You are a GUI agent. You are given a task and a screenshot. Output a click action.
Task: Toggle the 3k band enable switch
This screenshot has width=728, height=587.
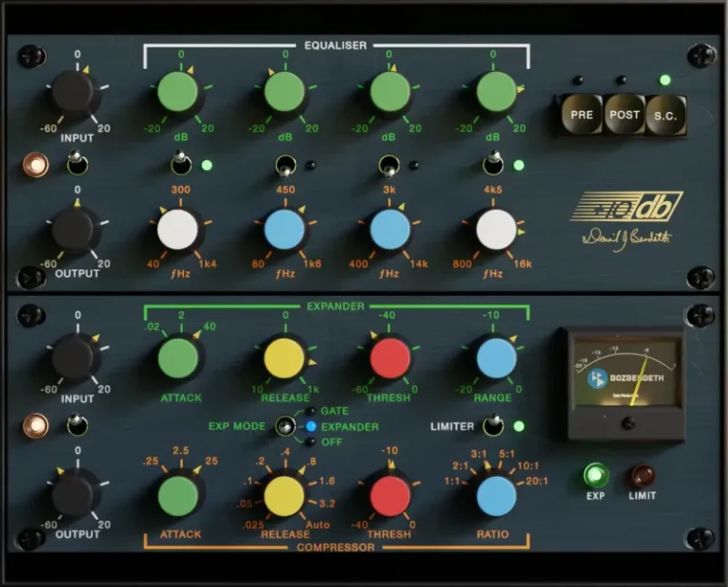[389, 166]
